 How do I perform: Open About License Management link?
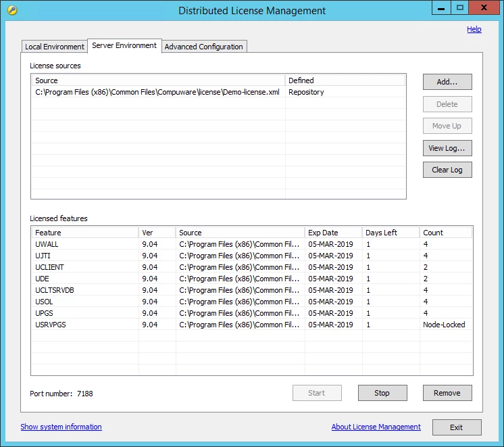pos(376,427)
